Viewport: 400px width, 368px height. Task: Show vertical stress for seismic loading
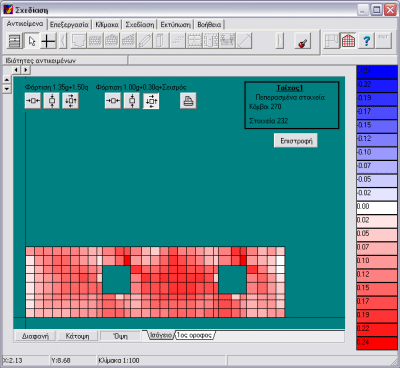pos(132,101)
